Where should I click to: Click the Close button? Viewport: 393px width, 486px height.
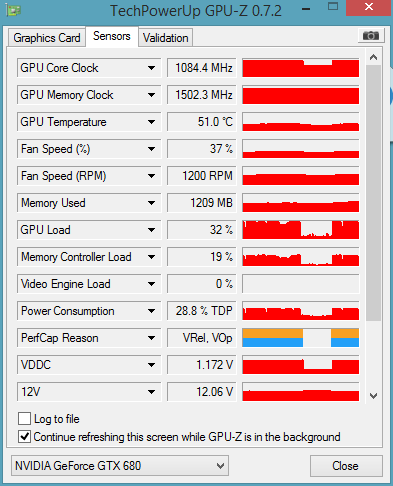click(x=346, y=466)
